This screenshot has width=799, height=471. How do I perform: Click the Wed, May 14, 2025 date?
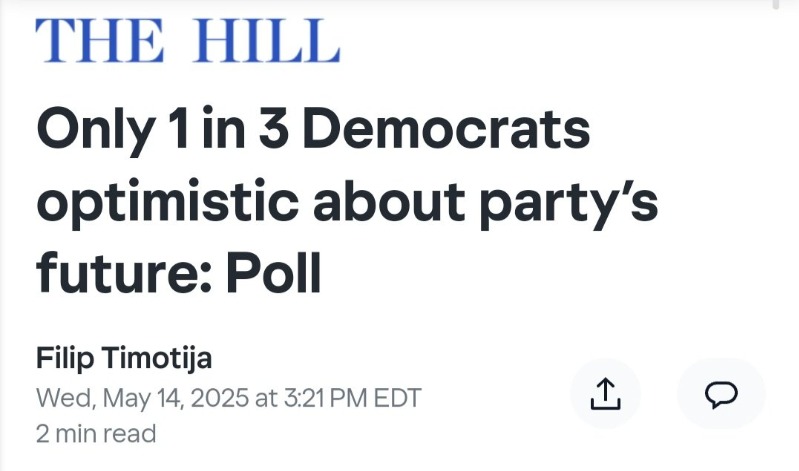point(142,397)
